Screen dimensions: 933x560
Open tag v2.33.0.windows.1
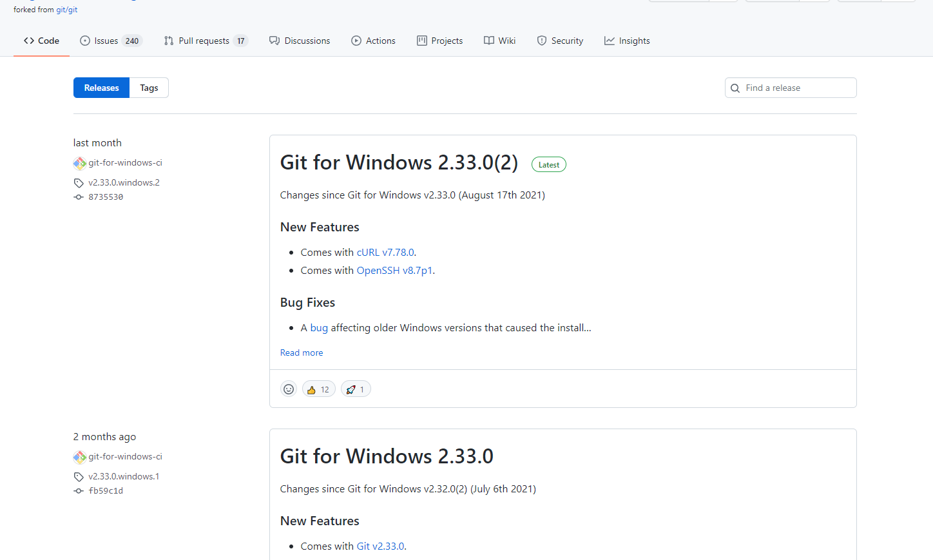124,476
